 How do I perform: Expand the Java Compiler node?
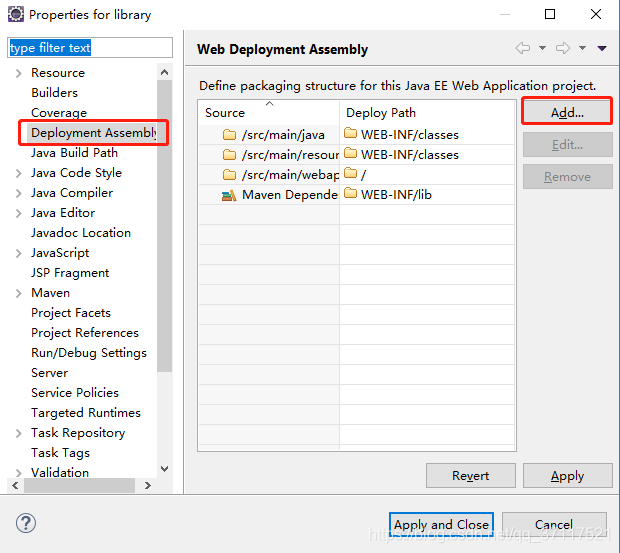click(x=18, y=193)
